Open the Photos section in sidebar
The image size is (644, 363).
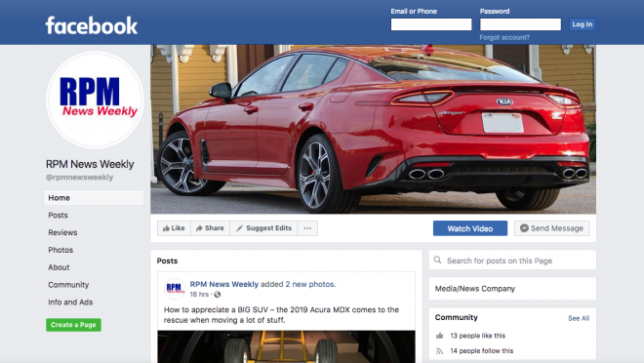click(60, 250)
